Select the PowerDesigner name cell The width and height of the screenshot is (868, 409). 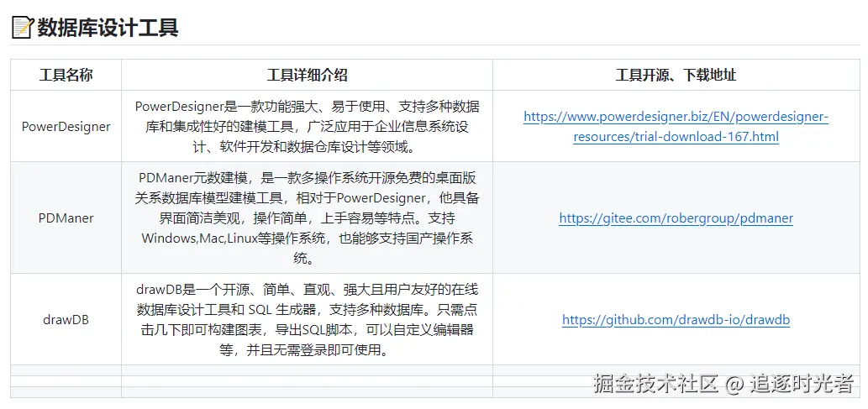(x=66, y=126)
